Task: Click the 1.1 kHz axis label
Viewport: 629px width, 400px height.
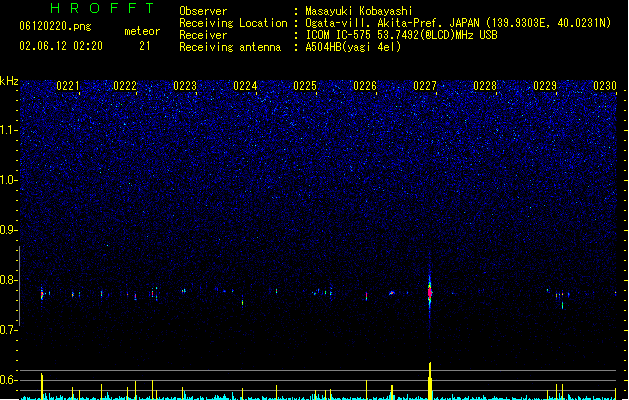Action: coord(8,130)
